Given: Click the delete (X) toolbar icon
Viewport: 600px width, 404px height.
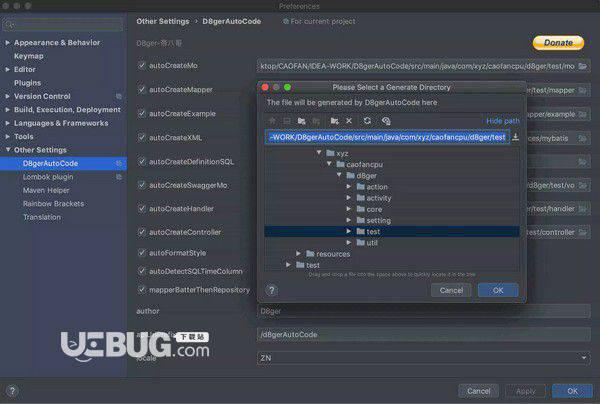Looking at the screenshot, I should pyautogui.click(x=349, y=121).
